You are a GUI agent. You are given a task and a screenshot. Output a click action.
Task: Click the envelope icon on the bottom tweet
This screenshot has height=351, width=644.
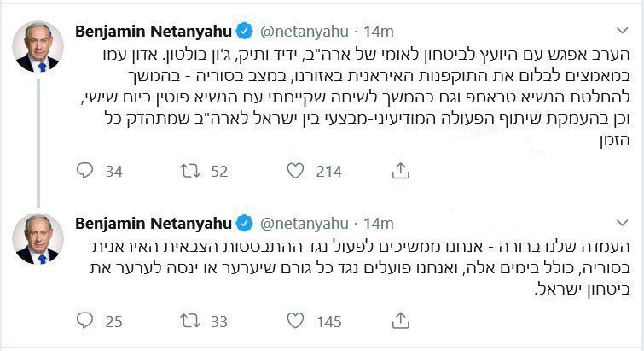[399, 322]
